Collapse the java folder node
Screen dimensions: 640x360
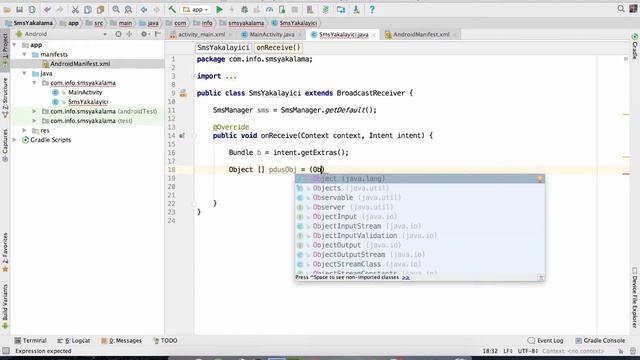pyautogui.click(x=24, y=73)
